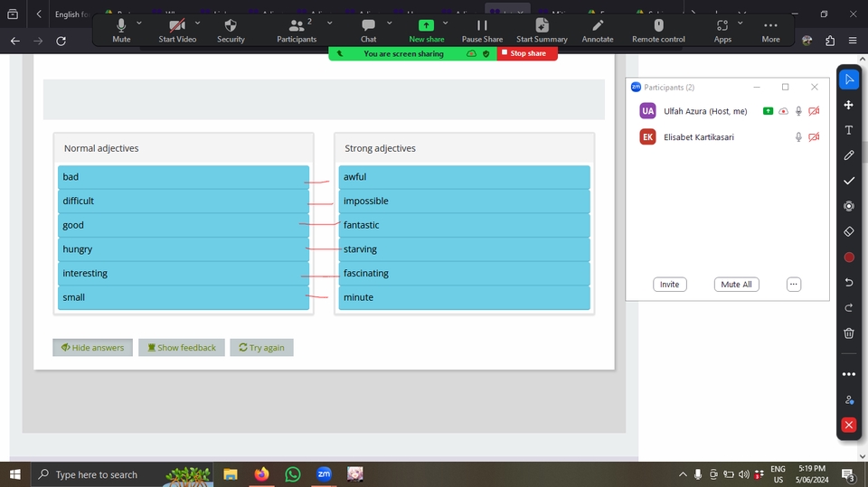Viewport: 868px width, 487px height.
Task: Toggle the Annotate tool in Zoom toolbar
Action: [x=598, y=31]
